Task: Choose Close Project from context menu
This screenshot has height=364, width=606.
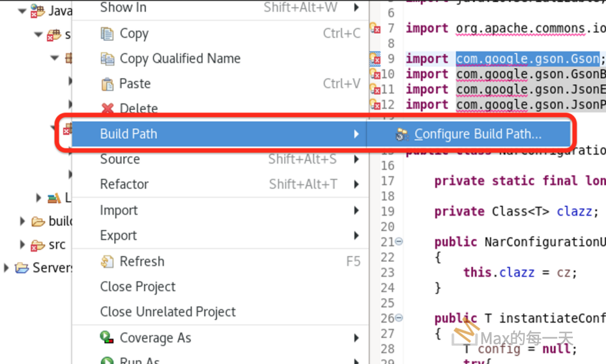Action: click(138, 286)
